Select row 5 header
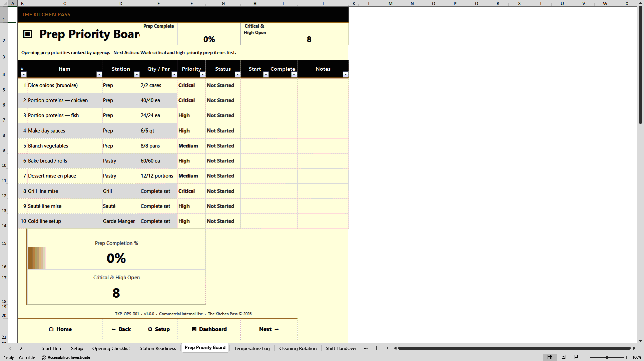 point(4,86)
